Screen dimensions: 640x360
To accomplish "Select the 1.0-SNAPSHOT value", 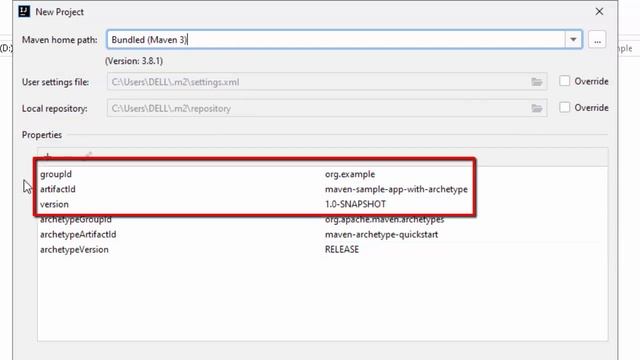I will click(355, 204).
